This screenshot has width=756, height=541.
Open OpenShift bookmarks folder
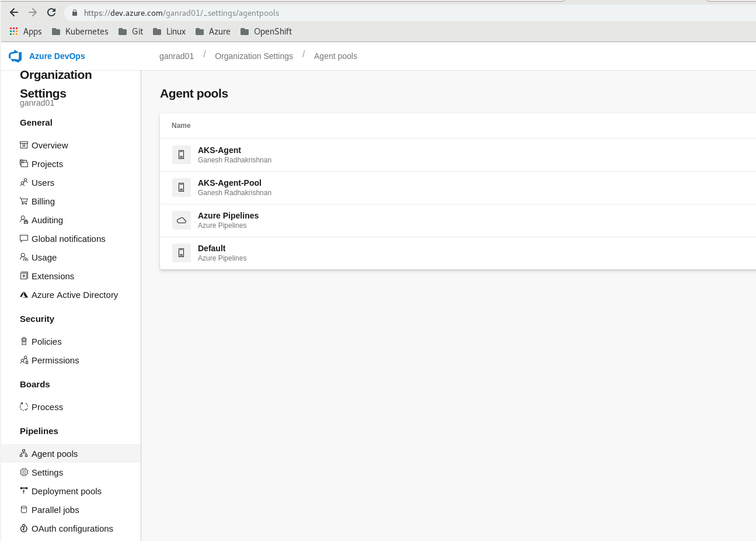coord(266,32)
